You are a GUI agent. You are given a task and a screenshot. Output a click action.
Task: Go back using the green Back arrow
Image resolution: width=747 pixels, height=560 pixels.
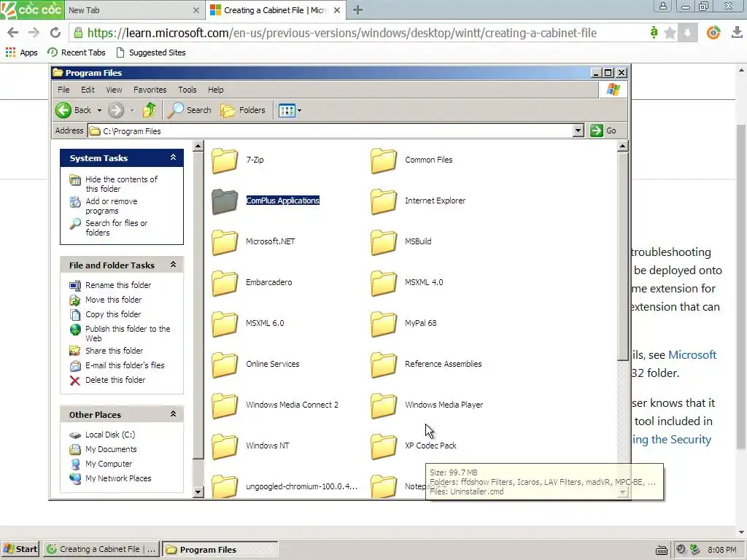[63, 110]
